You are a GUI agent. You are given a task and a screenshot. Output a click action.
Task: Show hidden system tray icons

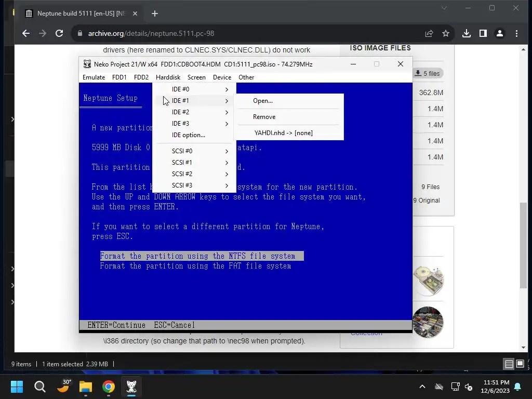[422, 387]
